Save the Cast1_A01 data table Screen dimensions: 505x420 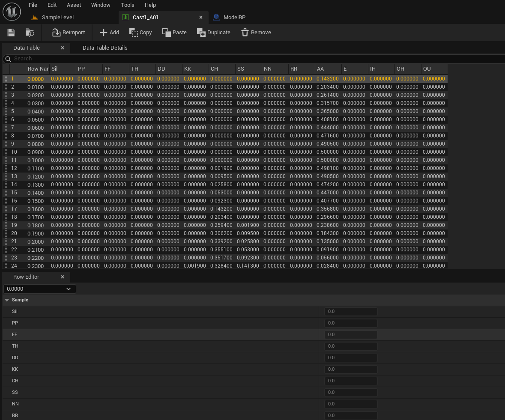click(11, 32)
